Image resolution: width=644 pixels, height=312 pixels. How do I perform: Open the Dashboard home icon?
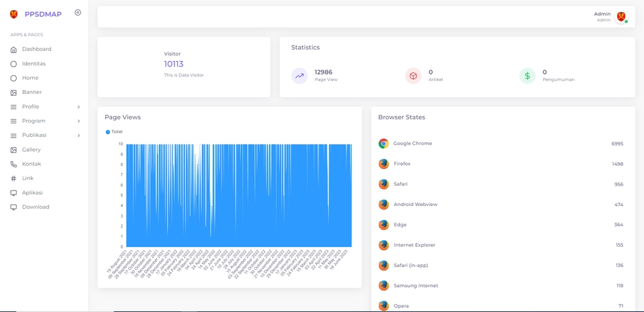pyautogui.click(x=13, y=49)
